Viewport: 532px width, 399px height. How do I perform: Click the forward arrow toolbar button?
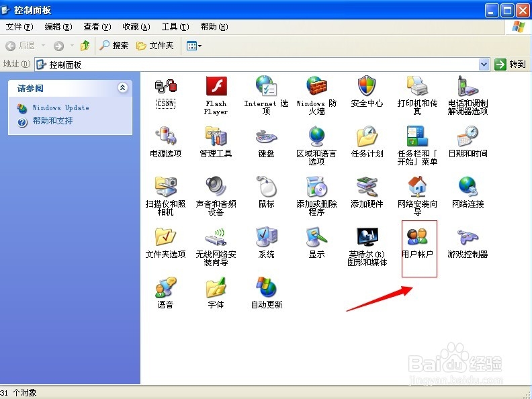click(58, 46)
